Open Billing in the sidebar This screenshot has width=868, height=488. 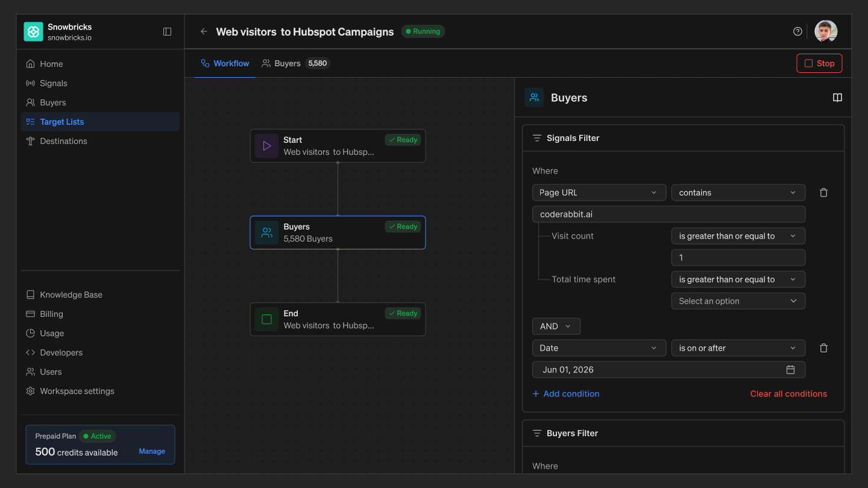(100, 314)
